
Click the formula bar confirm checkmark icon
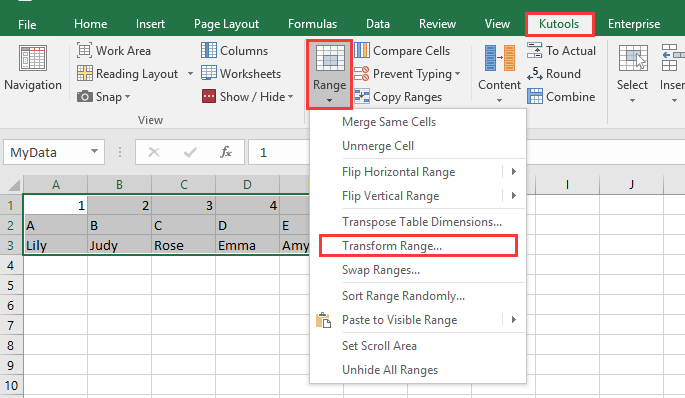tap(190, 152)
